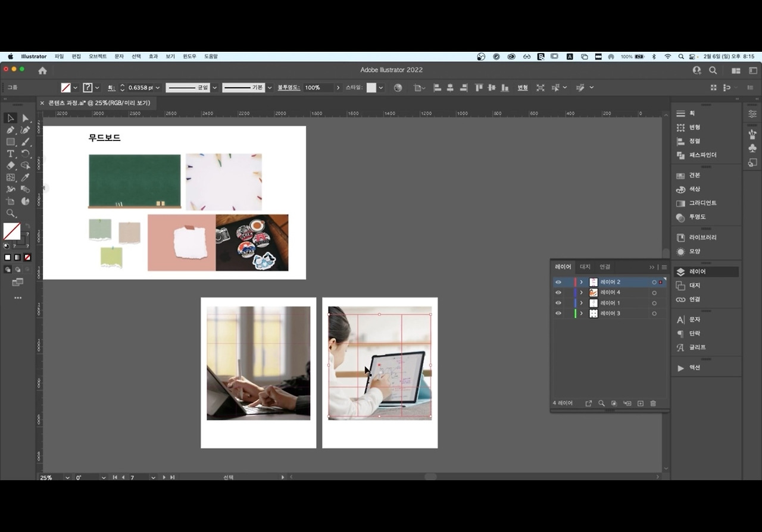Open the 오브젝트 menu
Image resolution: width=762 pixels, height=532 pixels.
click(98, 57)
